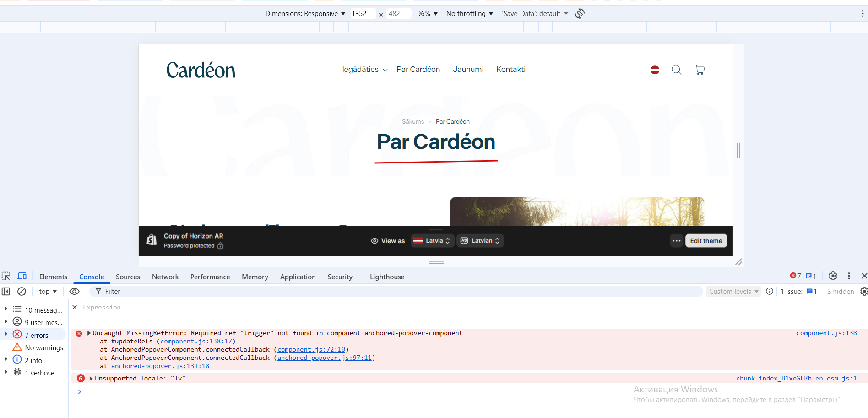868x418 pixels.
Task: Click the Cardéon logo
Action: (201, 70)
